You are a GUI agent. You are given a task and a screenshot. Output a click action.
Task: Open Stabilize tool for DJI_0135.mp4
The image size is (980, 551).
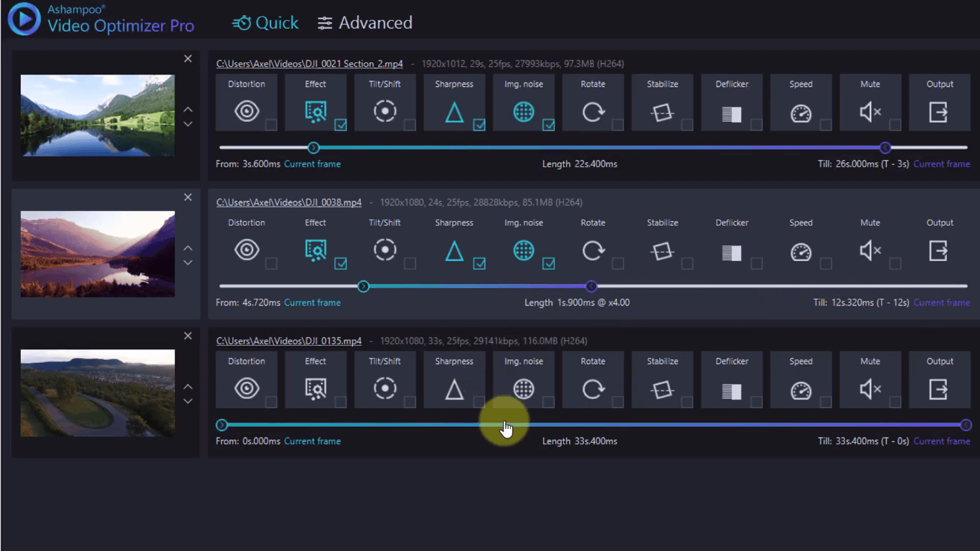[x=662, y=390]
